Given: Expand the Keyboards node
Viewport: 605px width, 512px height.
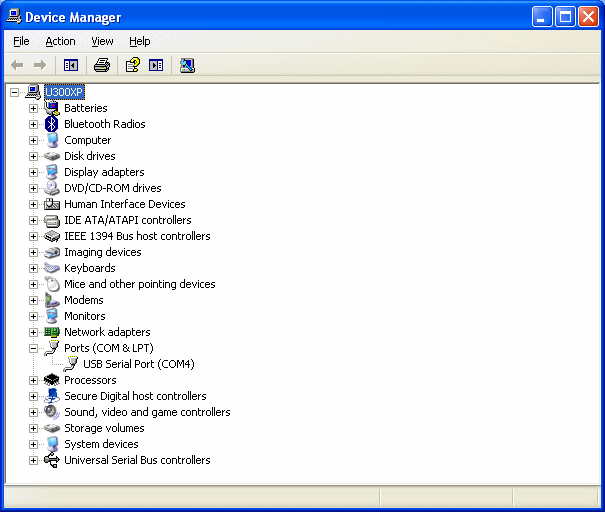Looking at the screenshot, I should (x=33, y=268).
